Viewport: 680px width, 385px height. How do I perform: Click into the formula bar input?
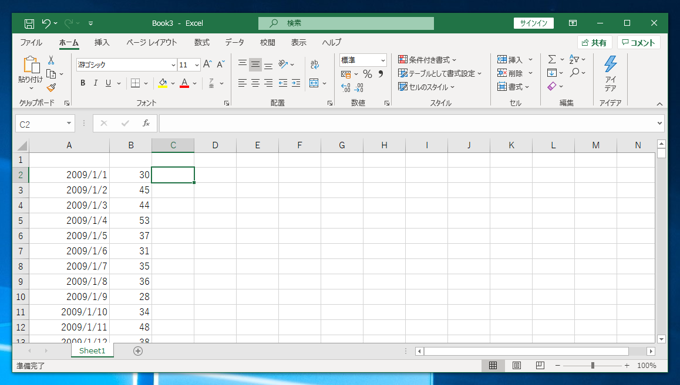407,124
